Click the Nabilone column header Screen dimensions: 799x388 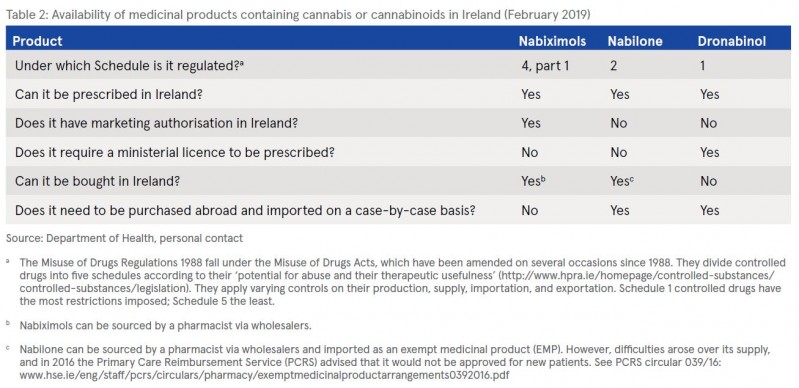click(635, 41)
